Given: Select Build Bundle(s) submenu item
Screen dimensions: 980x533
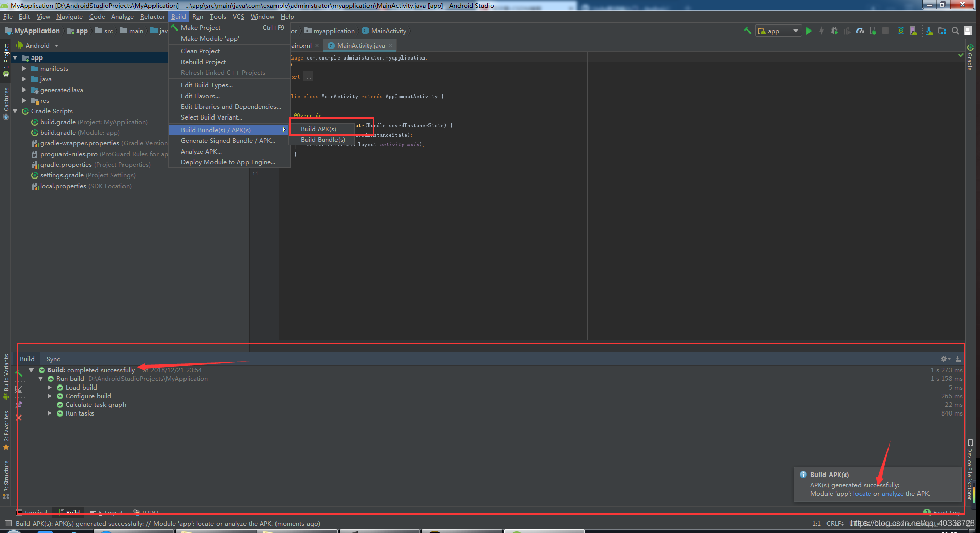Looking at the screenshot, I should coord(322,139).
